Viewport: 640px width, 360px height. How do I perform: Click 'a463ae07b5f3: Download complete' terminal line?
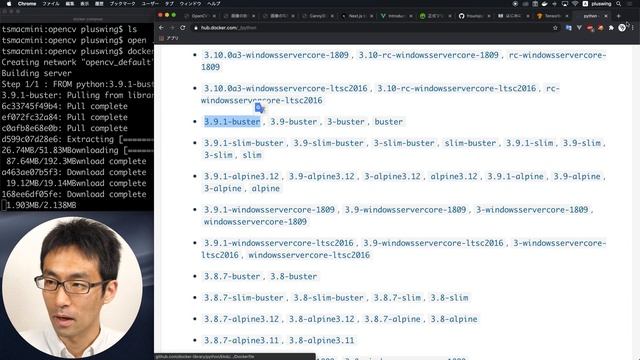tap(74, 172)
